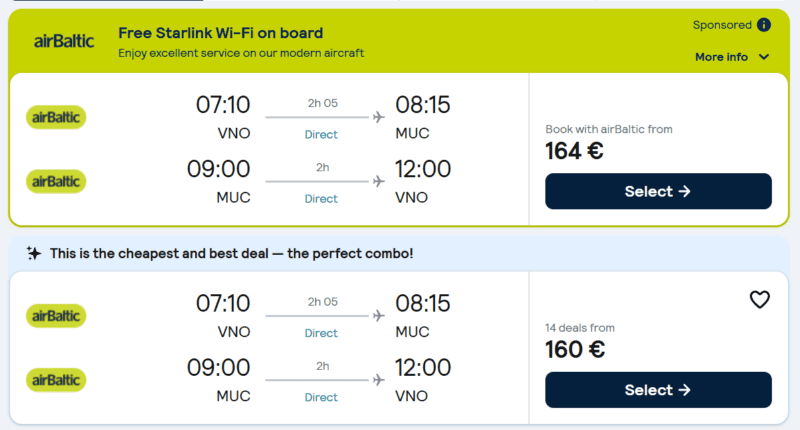This screenshot has width=800, height=430.
Task: Click Direct label on cheapest outbound flight
Action: (321, 333)
